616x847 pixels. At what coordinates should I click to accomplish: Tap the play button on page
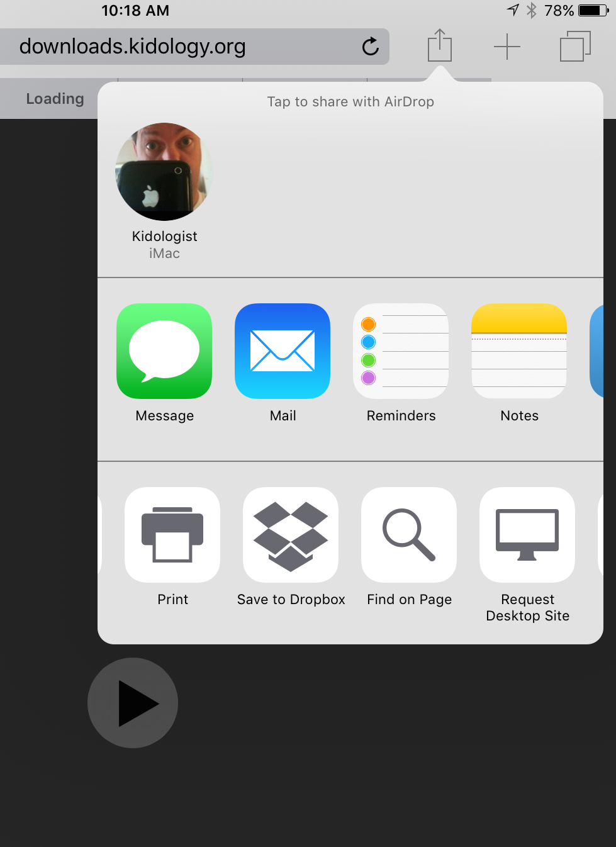133,703
